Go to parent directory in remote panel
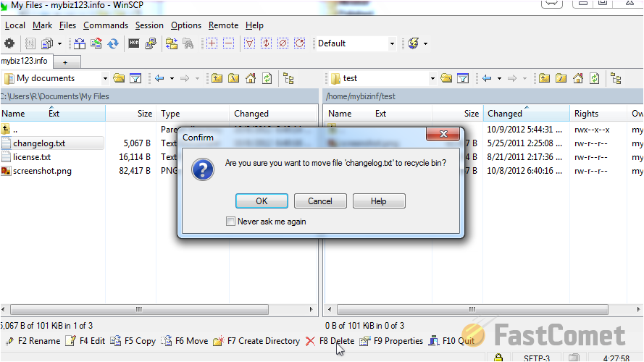The image size is (644, 362). tap(544, 78)
